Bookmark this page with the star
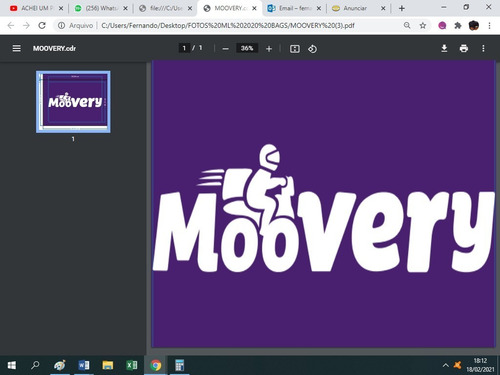500x375 pixels. 423,25
